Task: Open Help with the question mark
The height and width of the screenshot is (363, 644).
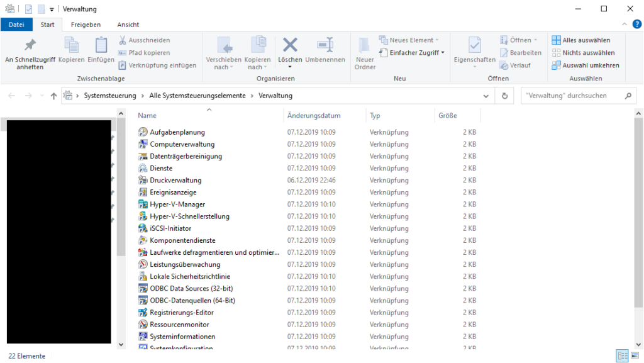Action: tap(636, 25)
